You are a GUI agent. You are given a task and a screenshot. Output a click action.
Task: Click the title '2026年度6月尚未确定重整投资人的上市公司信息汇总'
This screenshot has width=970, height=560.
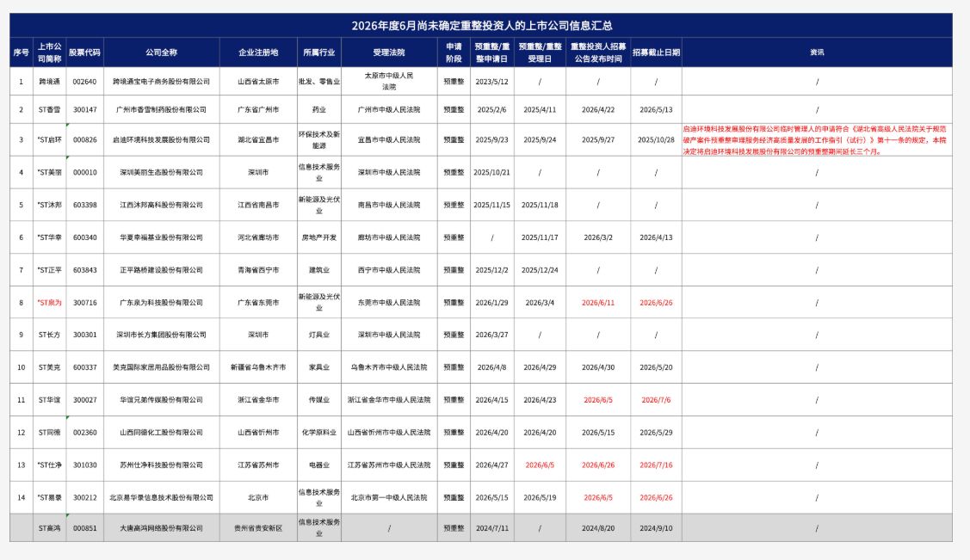482,25
